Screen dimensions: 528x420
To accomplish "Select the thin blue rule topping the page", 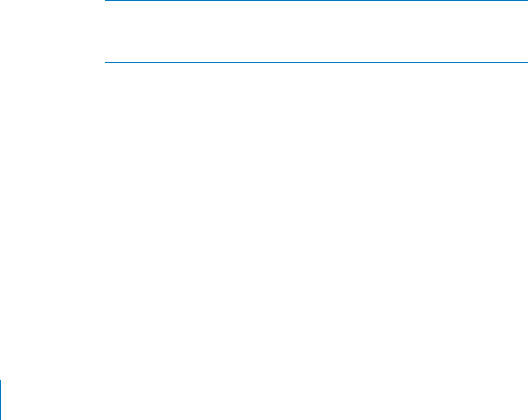I will [x=317, y=1].
